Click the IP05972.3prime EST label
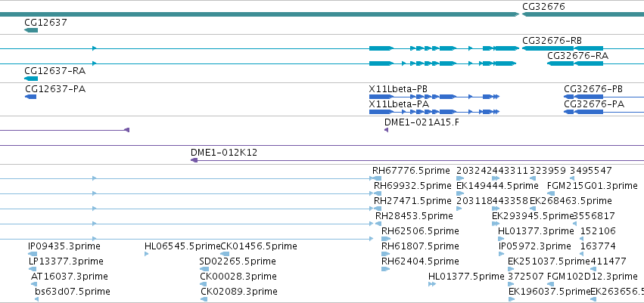This screenshot has height=303, width=644. pyautogui.click(x=535, y=246)
